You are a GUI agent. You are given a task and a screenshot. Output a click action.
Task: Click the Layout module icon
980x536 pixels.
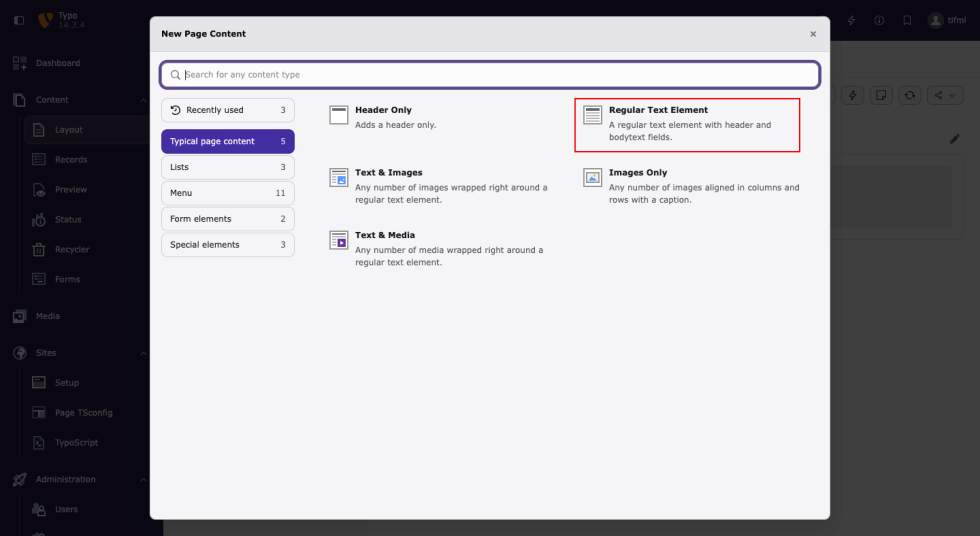tap(39, 130)
